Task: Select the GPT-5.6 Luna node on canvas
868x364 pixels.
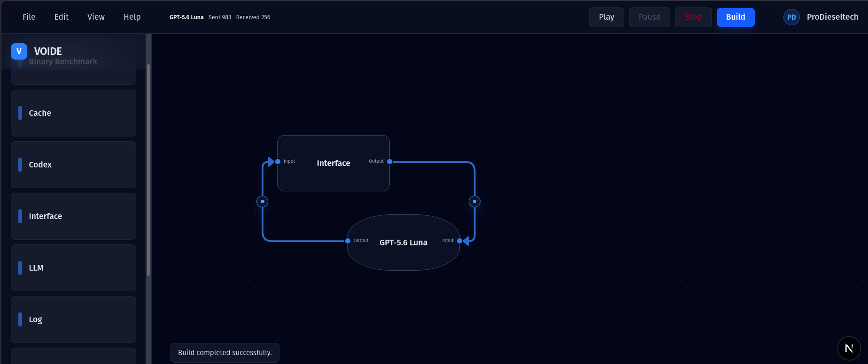Action: (x=403, y=243)
